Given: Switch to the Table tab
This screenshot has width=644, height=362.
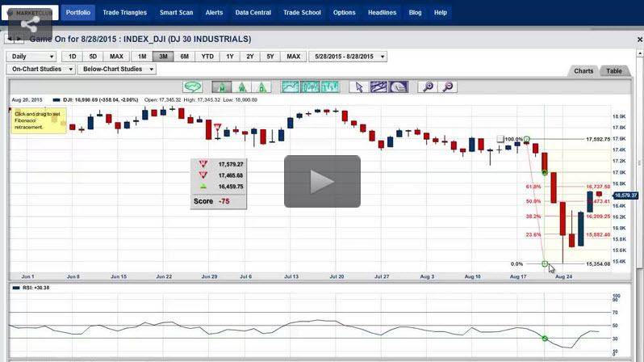Looking at the screenshot, I should tap(614, 71).
